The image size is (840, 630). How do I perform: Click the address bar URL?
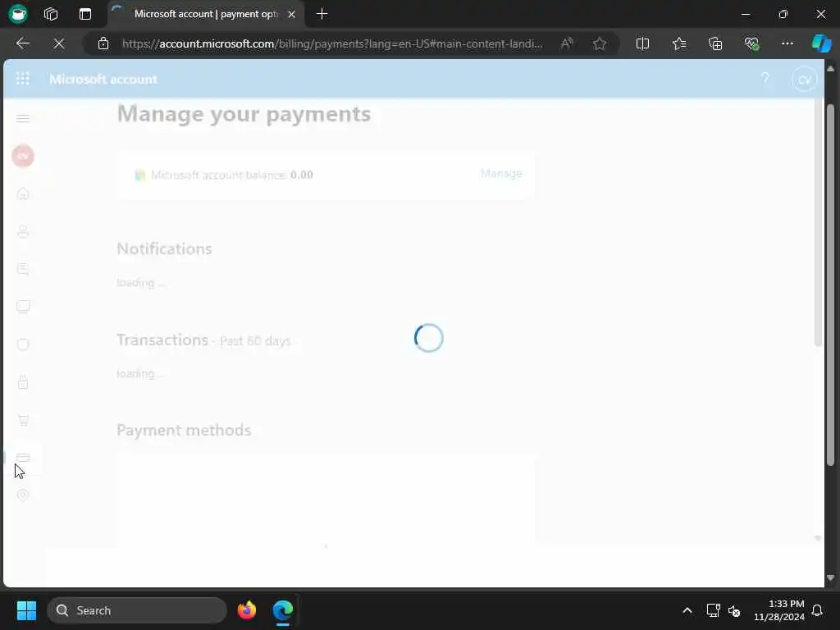pos(332,43)
